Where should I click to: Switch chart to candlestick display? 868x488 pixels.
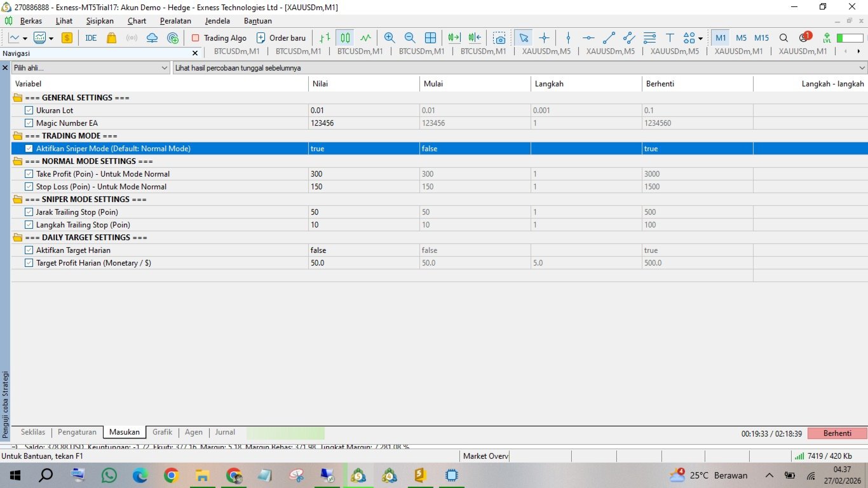(345, 38)
